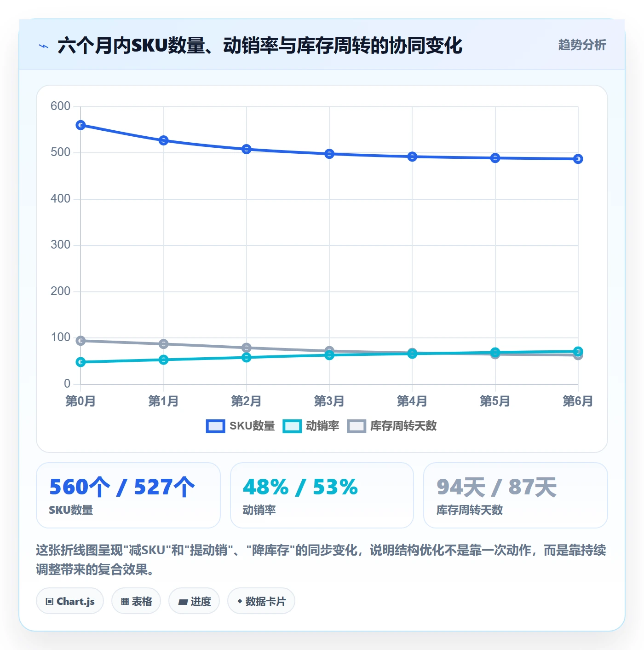Toggle the SKU数量 legend entry
This screenshot has height=650, width=644.
click(240, 426)
